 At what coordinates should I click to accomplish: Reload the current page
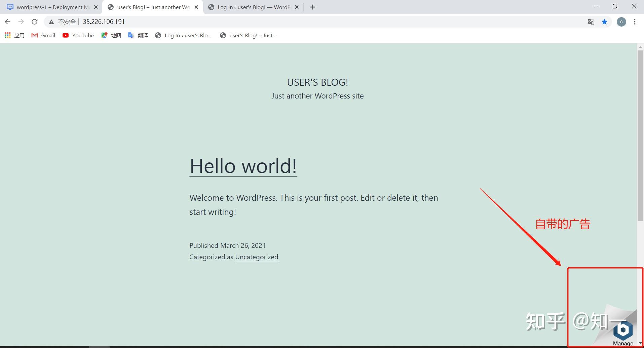(34, 22)
